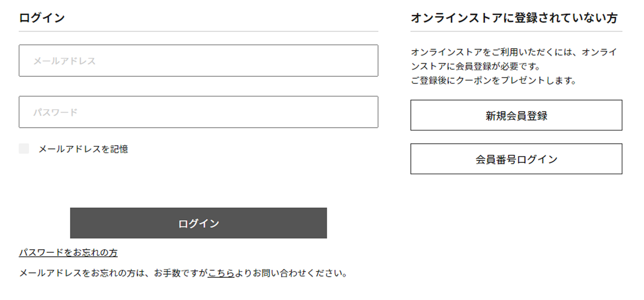This screenshot has height=300, width=644.
Task: Open the パスワードをお忘れの方 link
Action: click(68, 253)
